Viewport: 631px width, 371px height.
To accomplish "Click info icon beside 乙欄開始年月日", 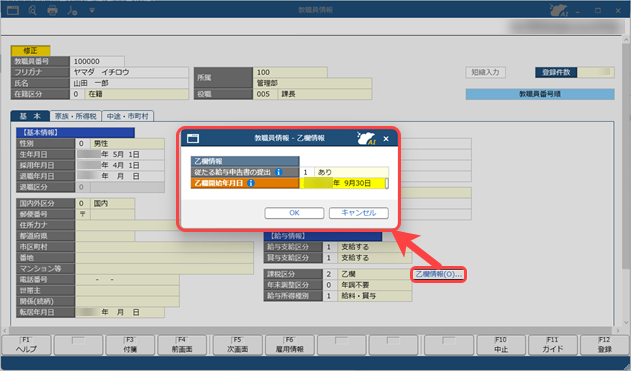I will [x=251, y=183].
